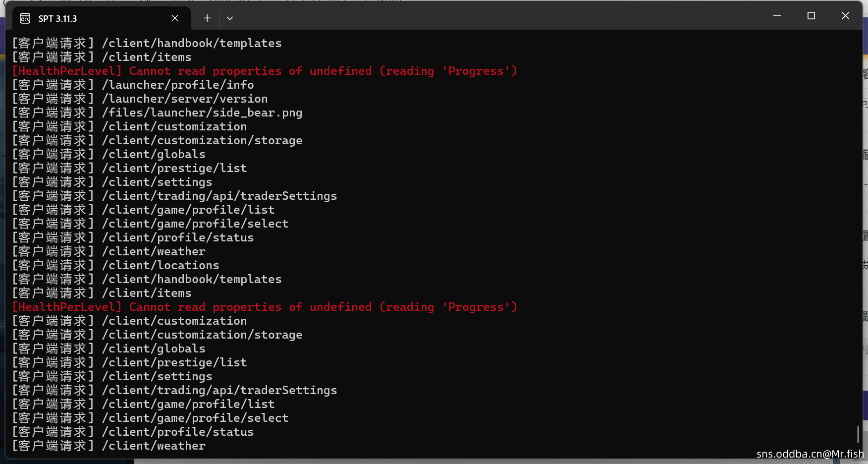Click the /client/locations log line
Image resolution: width=868 pixels, height=464 pixels.
point(115,265)
